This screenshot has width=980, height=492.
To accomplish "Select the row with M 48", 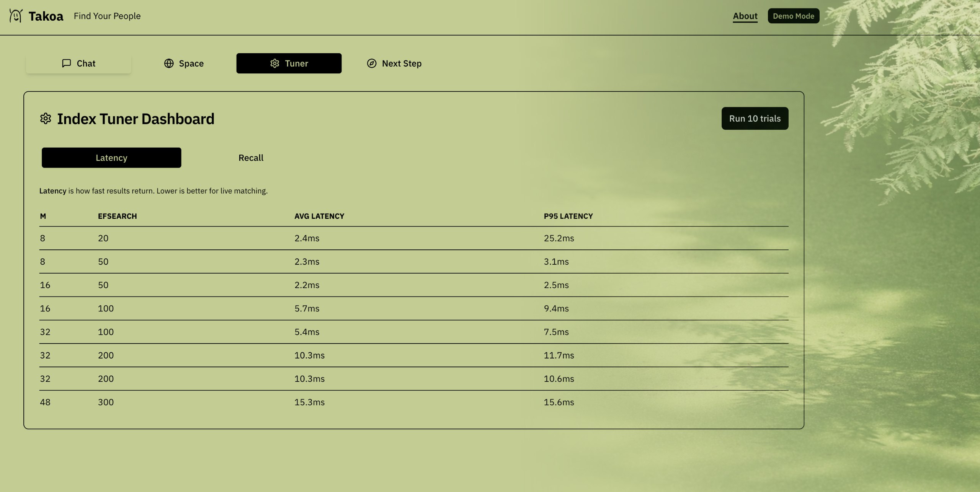I will pyautogui.click(x=413, y=402).
